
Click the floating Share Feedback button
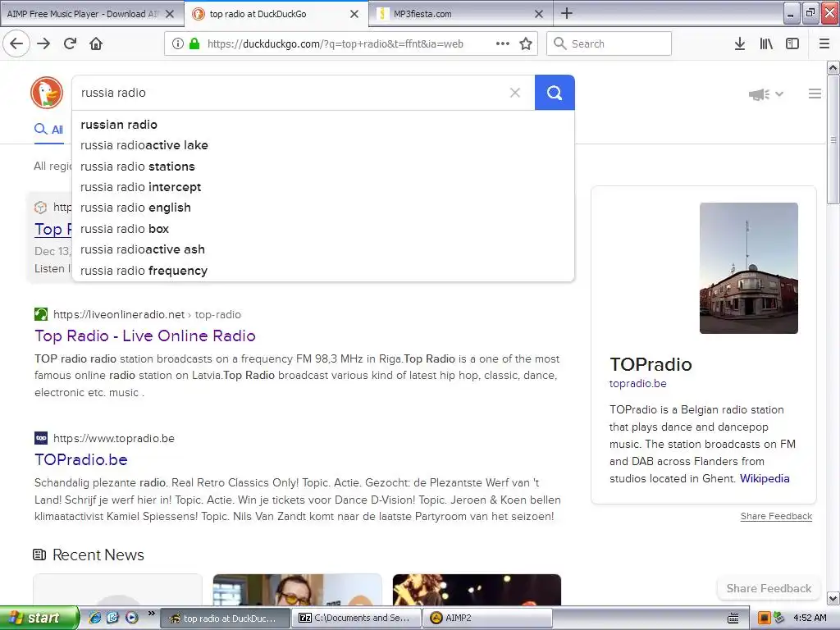[x=769, y=588]
